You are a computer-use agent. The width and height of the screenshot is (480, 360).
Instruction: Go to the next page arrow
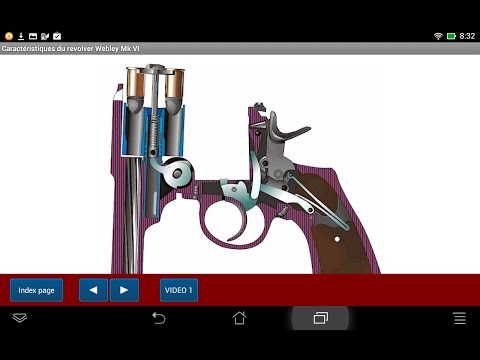tap(124, 290)
